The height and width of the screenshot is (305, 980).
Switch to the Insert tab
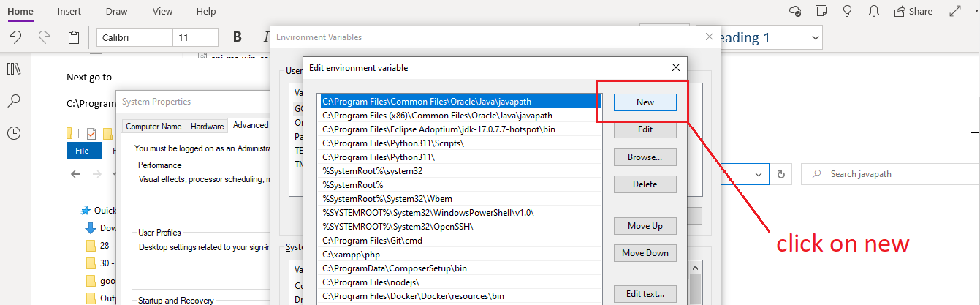coord(69,11)
